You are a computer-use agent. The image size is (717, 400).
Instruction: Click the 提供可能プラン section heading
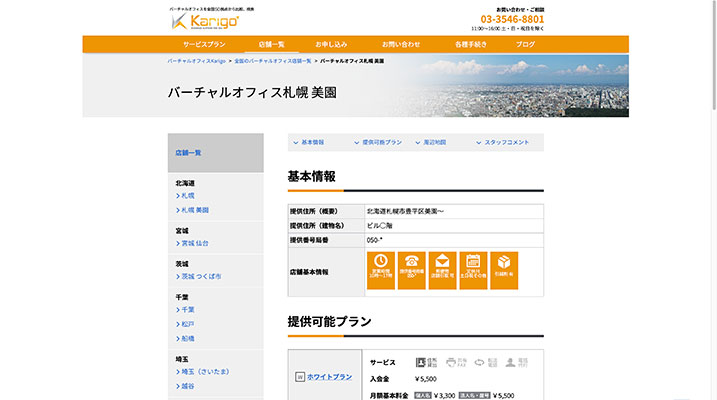[x=329, y=321]
